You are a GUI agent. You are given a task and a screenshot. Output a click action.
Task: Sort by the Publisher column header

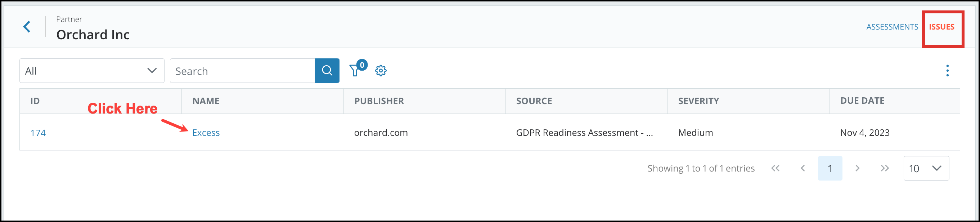click(x=379, y=101)
